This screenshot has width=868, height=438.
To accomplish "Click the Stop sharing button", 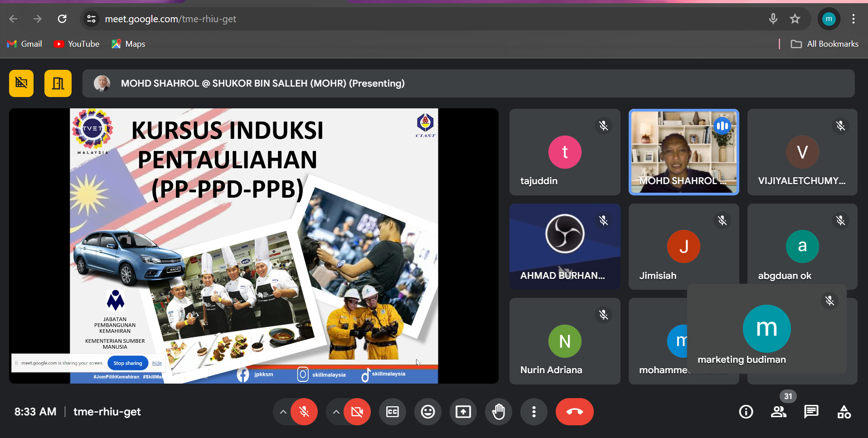I will [127, 363].
